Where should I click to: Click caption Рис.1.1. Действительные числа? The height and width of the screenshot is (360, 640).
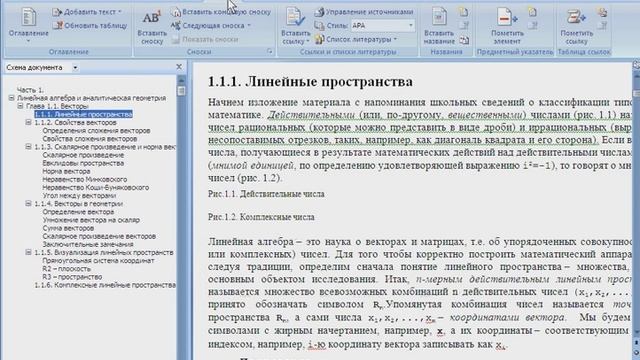(266, 194)
